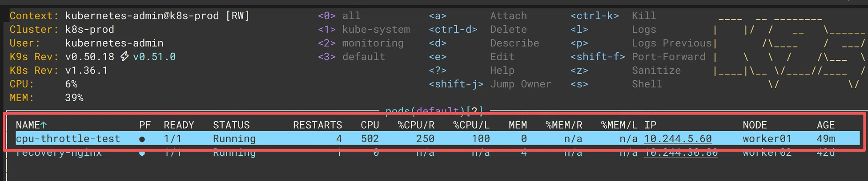Viewport: 868px width, 181px height.
Task: Click the port-forward dot for cpu-throttle-test
Action: [x=142, y=139]
